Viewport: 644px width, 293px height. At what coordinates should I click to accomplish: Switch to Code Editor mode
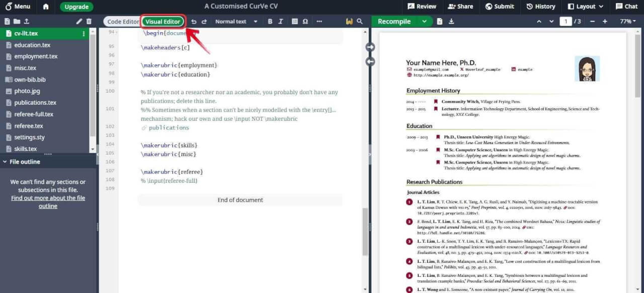click(x=123, y=21)
